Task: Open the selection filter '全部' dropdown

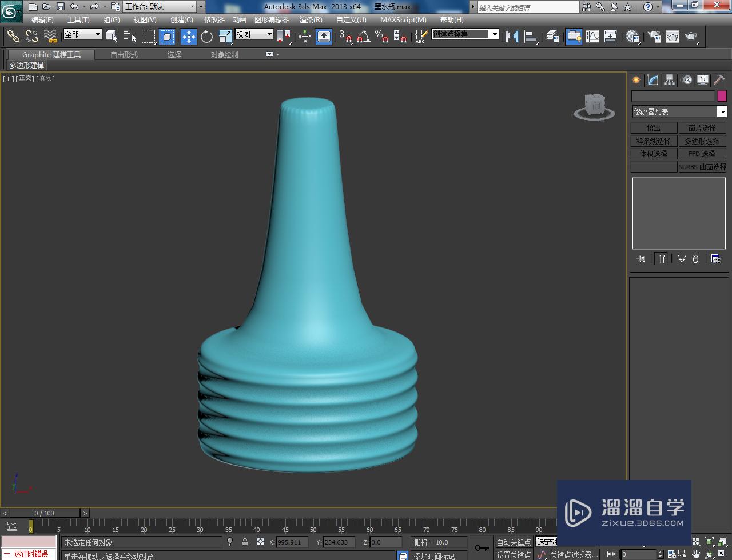Action: (82, 34)
